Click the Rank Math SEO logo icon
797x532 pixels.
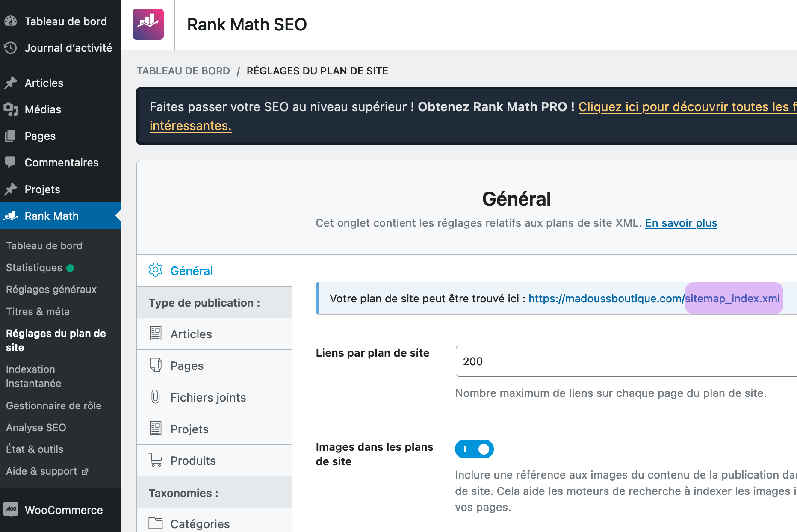point(148,24)
